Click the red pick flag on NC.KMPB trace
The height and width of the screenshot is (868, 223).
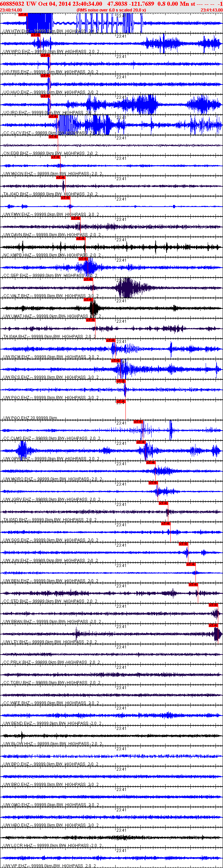click(81, 239)
